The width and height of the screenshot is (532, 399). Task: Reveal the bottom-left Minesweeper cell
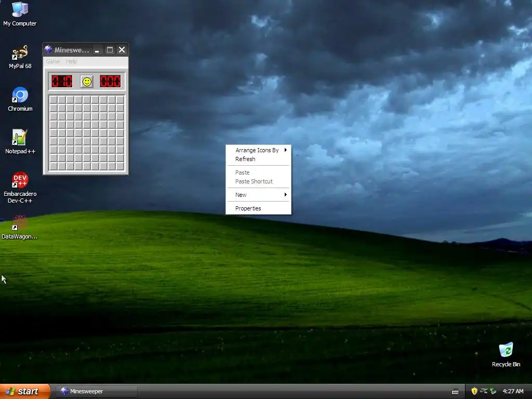point(54,166)
